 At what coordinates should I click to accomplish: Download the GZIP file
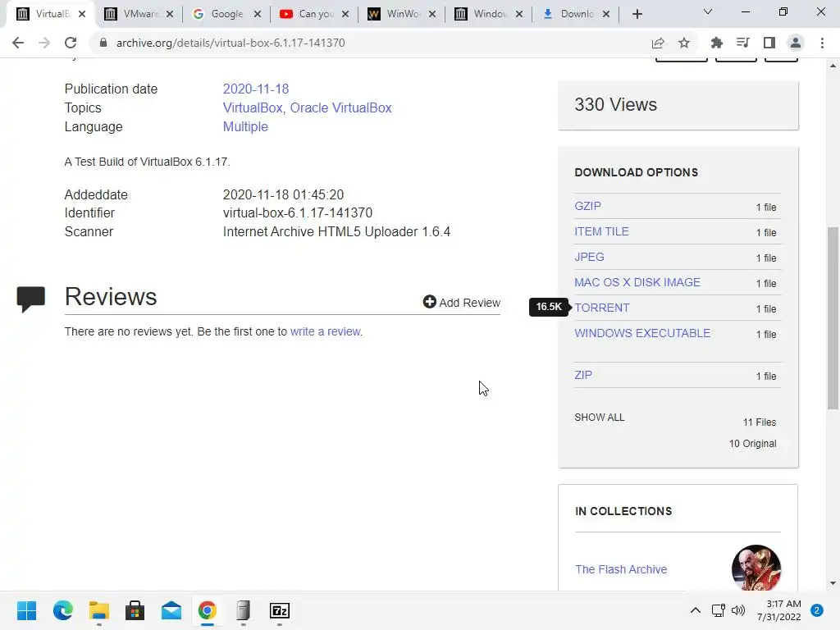coord(587,206)
